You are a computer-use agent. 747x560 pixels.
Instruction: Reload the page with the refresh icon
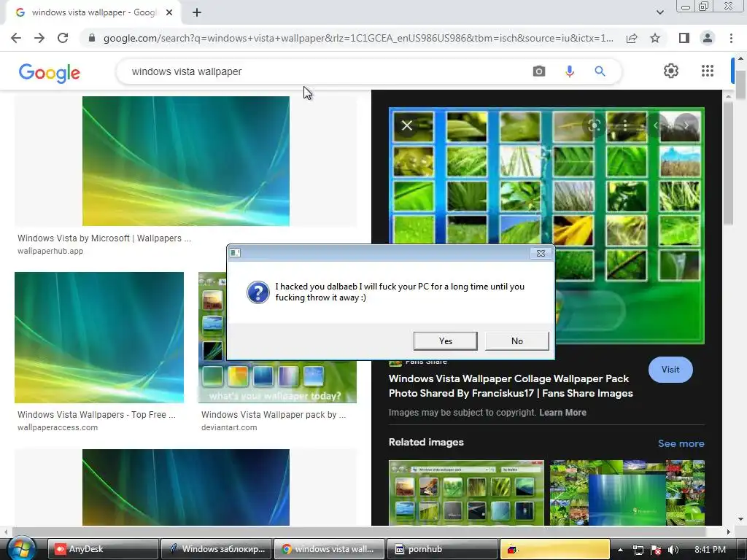[63, 38]
